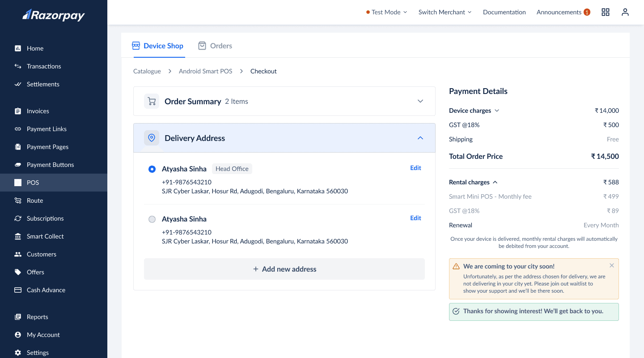
Task: Click Add new address button
Action: tap(284, 269)
